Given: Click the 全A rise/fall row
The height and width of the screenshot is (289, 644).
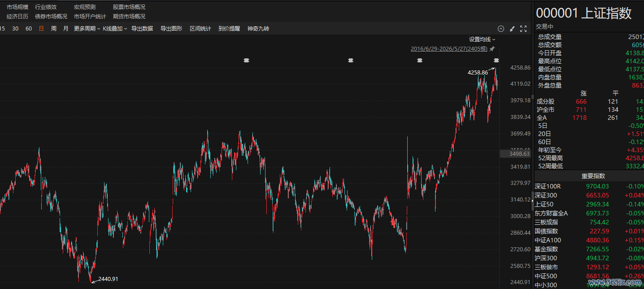Looking at the screenshot, I should pos(590,118).
